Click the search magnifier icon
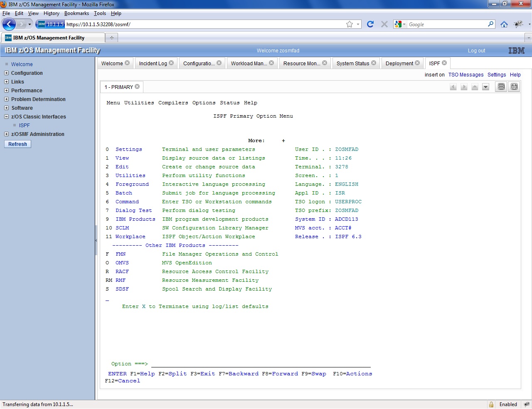The height and width of the screenshot is (409, 532). [x=491, y=24]
